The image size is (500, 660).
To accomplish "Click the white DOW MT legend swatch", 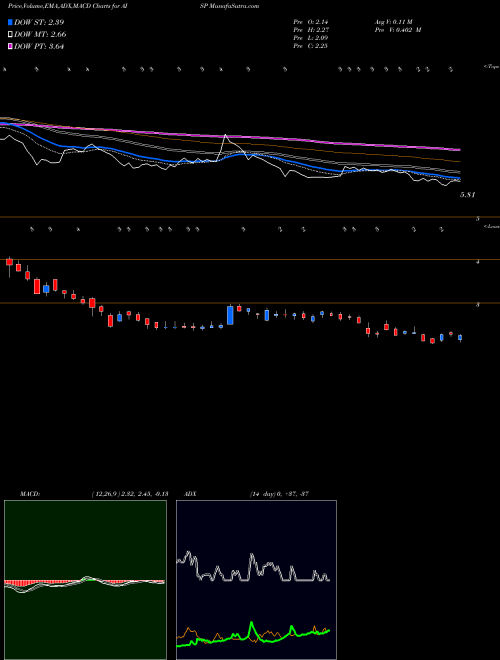I will (x=10, y=35).
